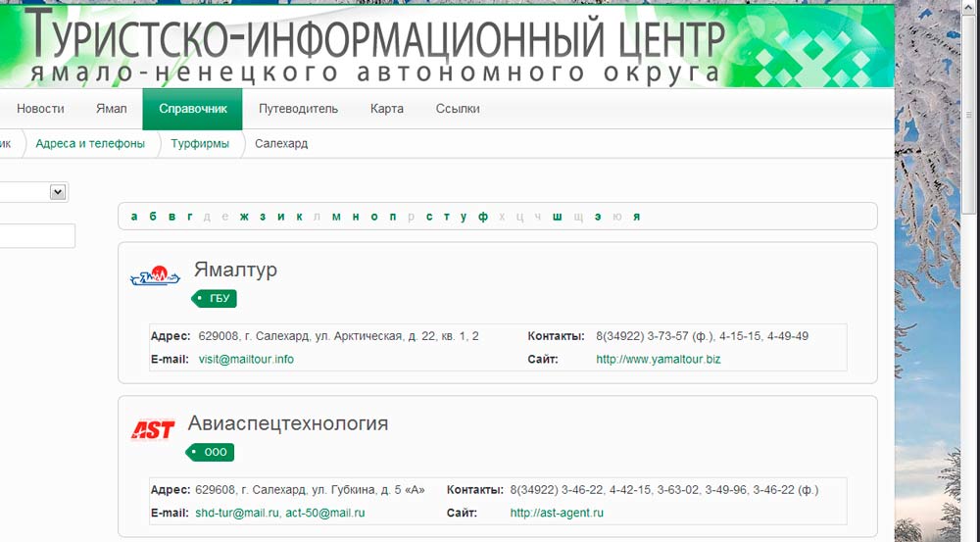Screen dimensions: 980x542
Task: Filter list by letter м
Action: [336, 217]
